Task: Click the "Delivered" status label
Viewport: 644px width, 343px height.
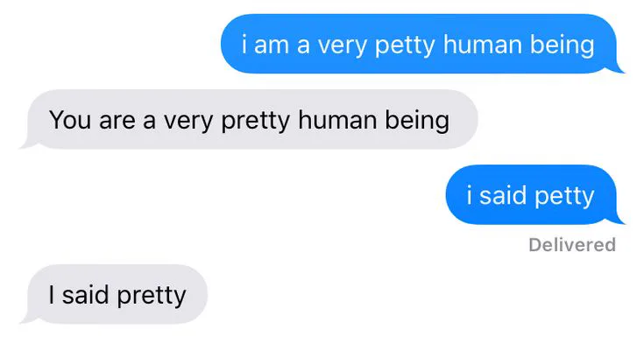Action: [x=572, y=245]
